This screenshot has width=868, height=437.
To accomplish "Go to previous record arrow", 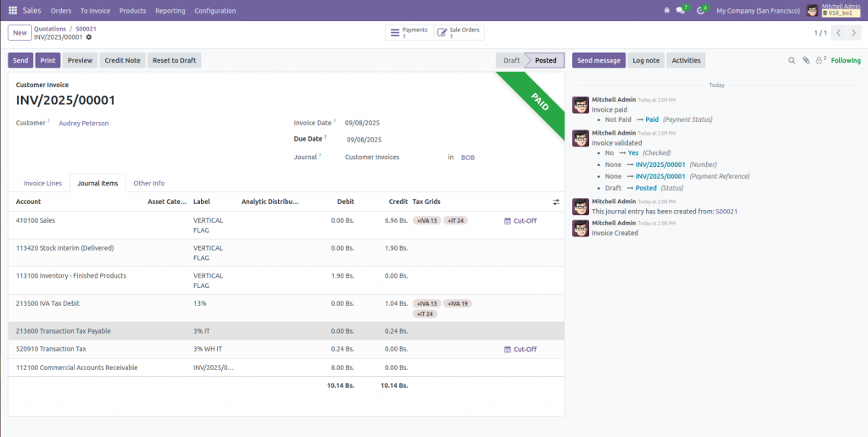I will [837, 33].
